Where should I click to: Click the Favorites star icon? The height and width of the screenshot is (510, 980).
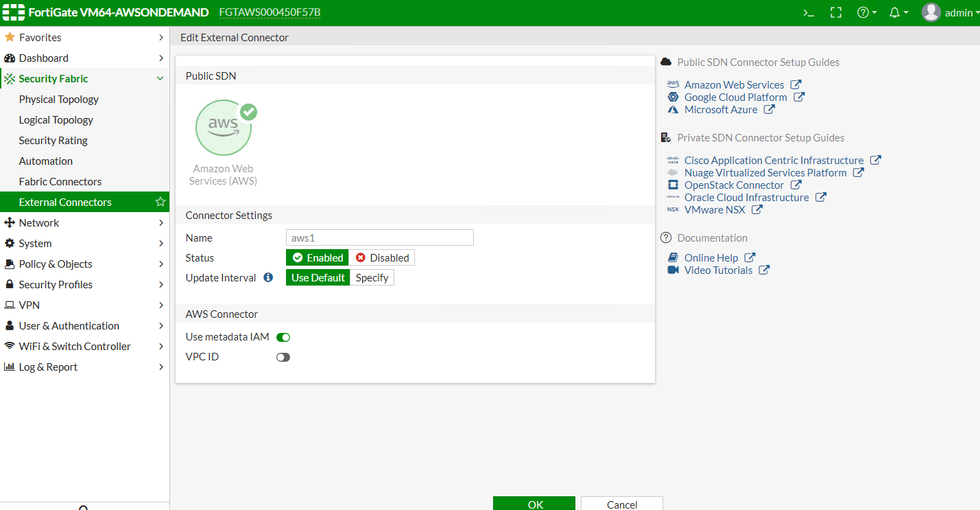[10, 37]
